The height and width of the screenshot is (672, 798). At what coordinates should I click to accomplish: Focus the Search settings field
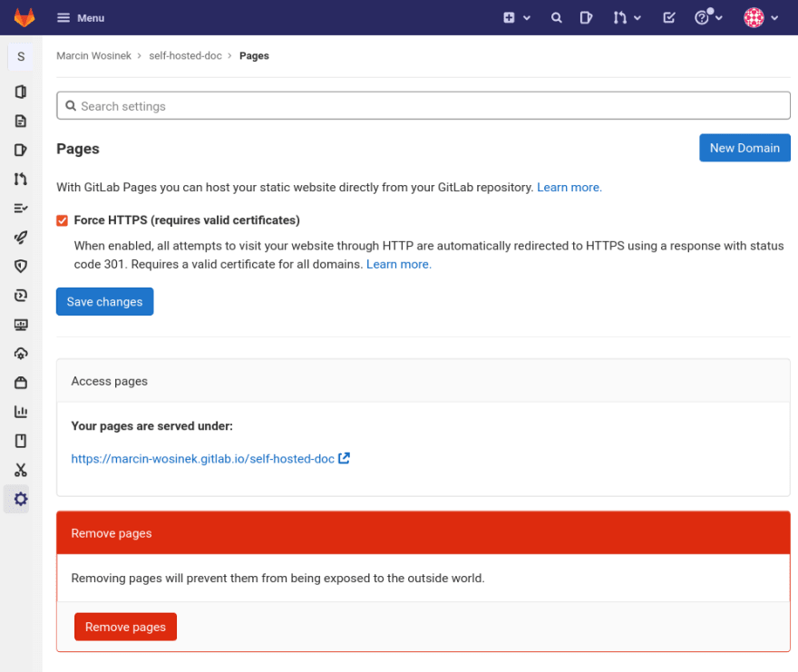point(423,106)
